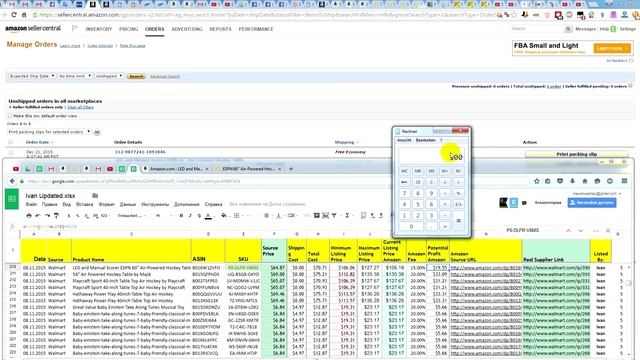Open the Google Sheets home icon
Viewport: 640px width, 360px height.
[12, 199]
